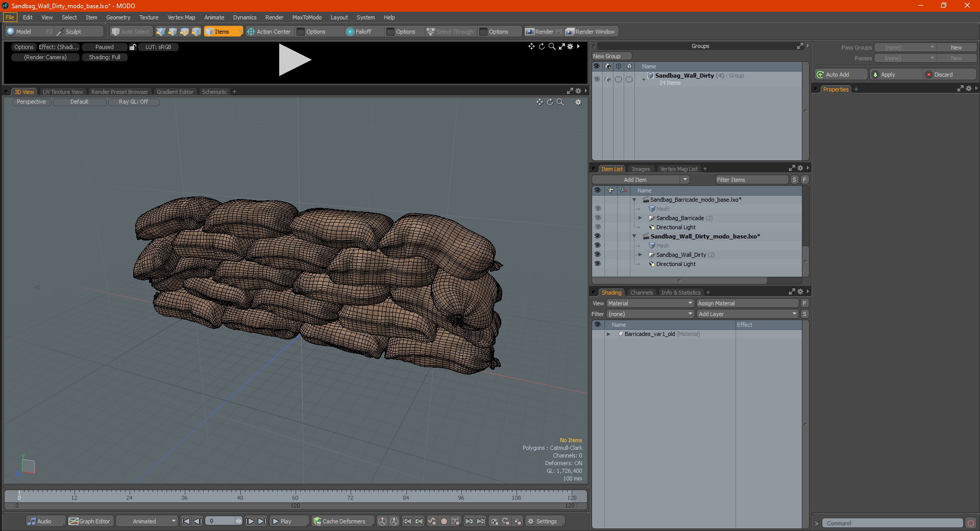Toggle preview lock padlock icon
The image size is (980, 531).
click(133, 47)
